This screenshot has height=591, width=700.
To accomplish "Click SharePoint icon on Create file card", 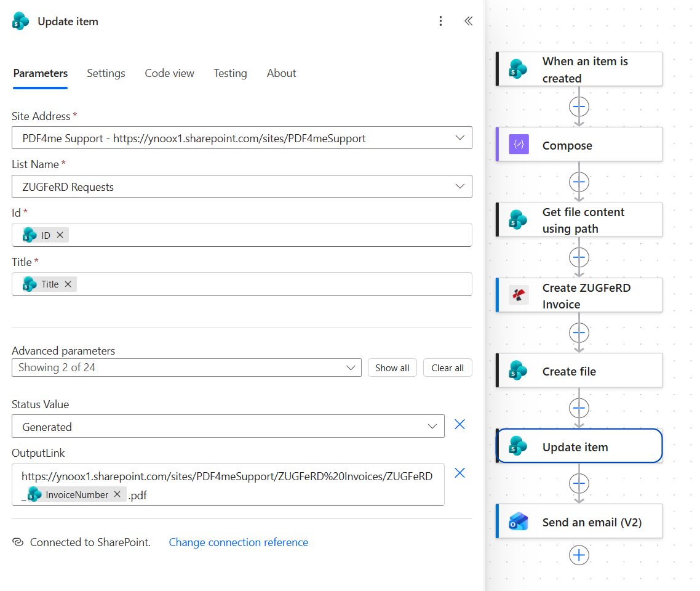I will pos(519,371).
